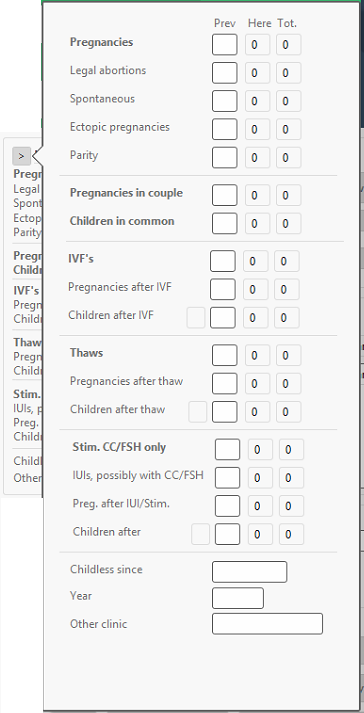Image resolution: width=364 pixels, height=713 pixels.
Task: Click the Tot. value for Pregnancies
Action: 288,45
